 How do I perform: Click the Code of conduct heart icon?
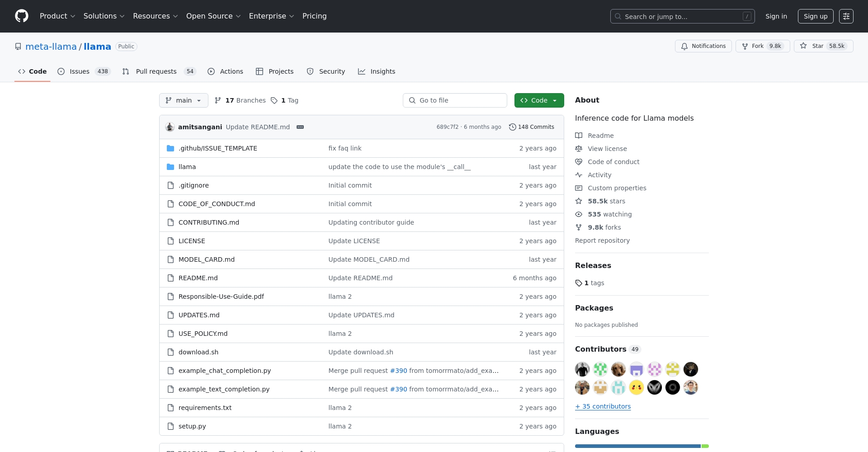579,162
